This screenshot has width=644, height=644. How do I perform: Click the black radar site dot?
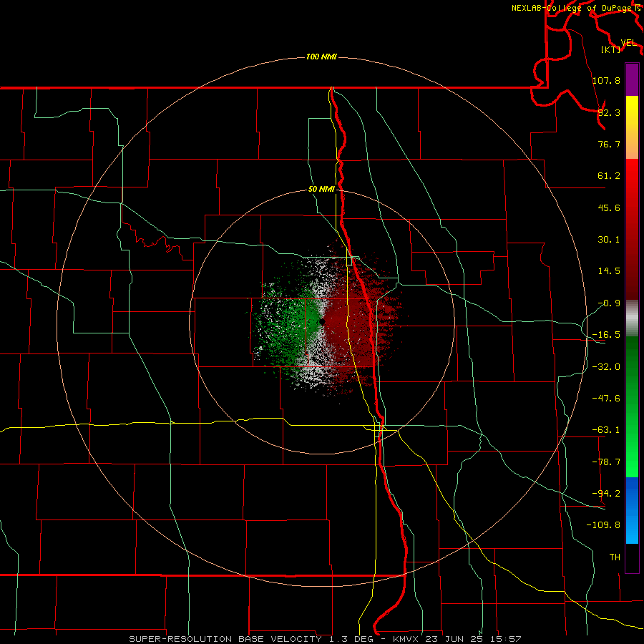tap(322, 321)
